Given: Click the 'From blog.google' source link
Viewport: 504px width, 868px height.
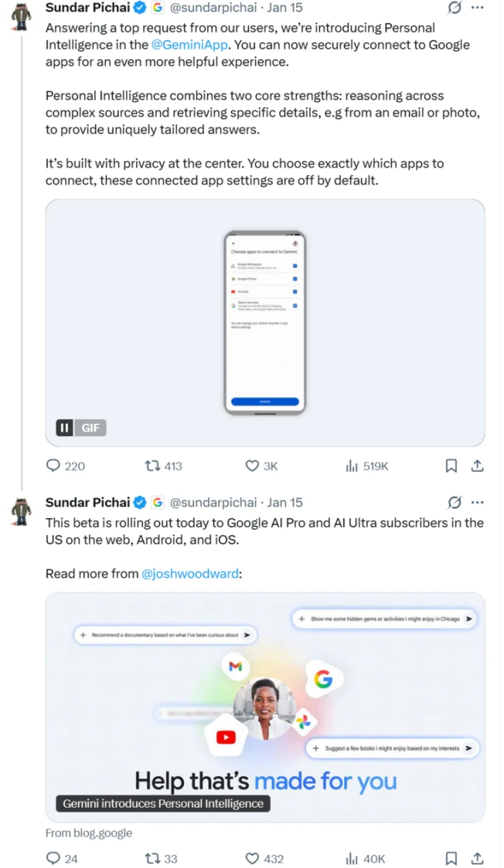Looking at the screenshot, I should pos(89,833).
